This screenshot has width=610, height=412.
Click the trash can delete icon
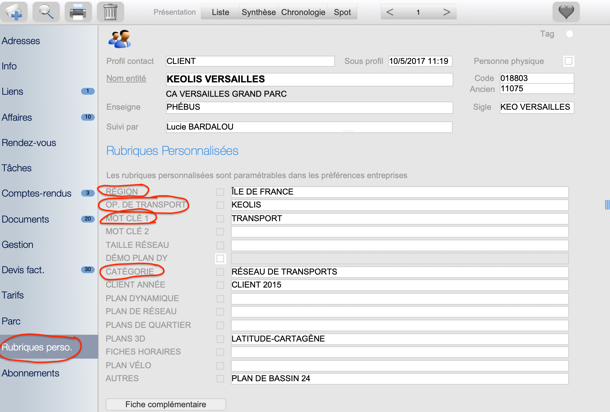pyautogui.click(x=111, y=13)
